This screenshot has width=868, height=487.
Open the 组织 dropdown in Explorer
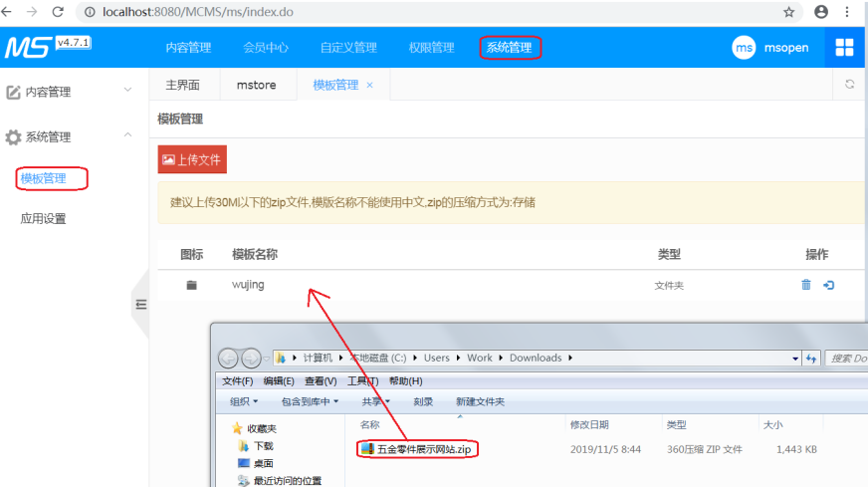pos(244,401)
